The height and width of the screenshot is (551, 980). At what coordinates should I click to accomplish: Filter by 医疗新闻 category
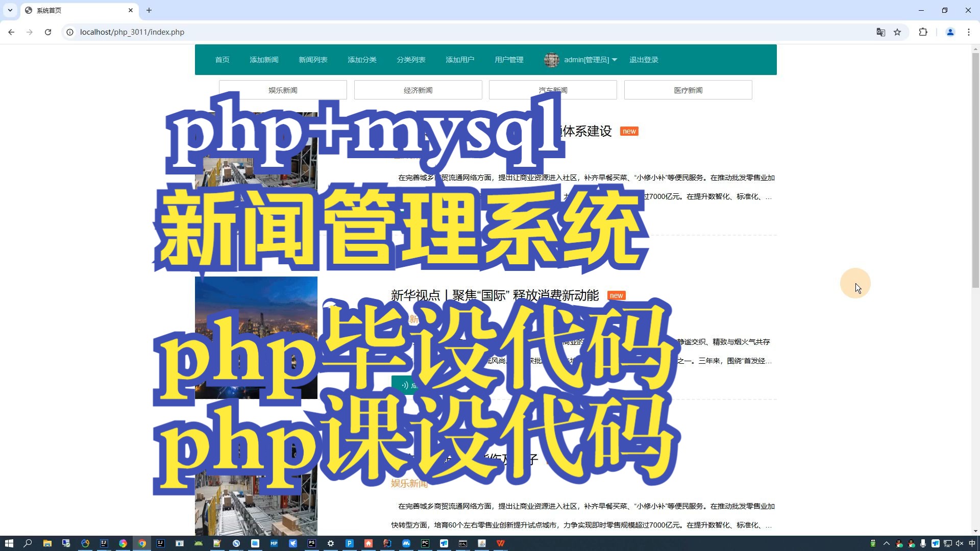point(688,90)
